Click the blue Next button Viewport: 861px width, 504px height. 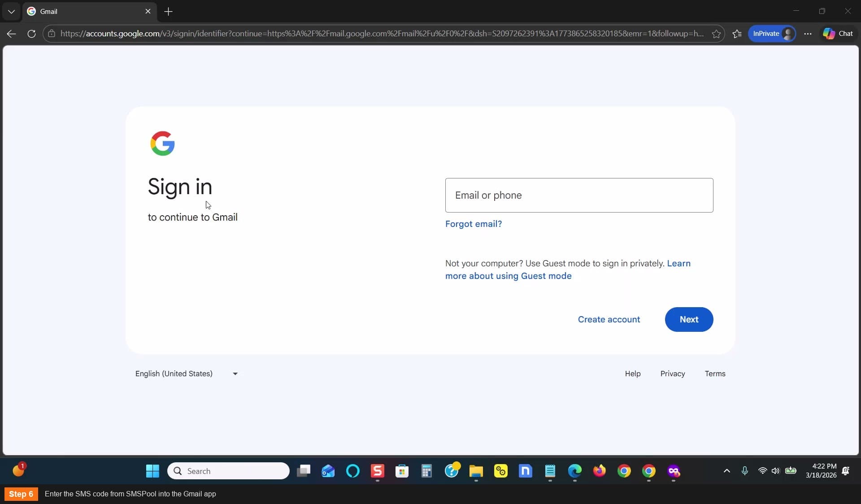pos(689,319)
